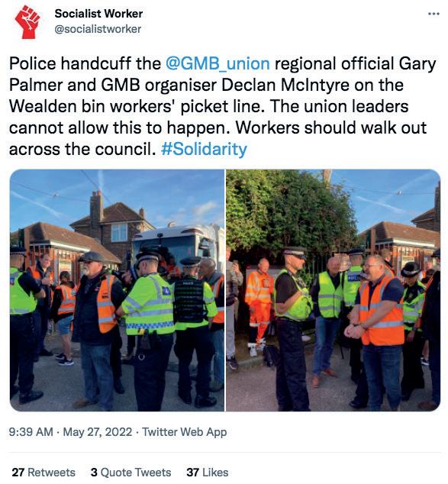Click the retweet count number 27
This screenshot has width=448, height=484.
tap(18, 473)
